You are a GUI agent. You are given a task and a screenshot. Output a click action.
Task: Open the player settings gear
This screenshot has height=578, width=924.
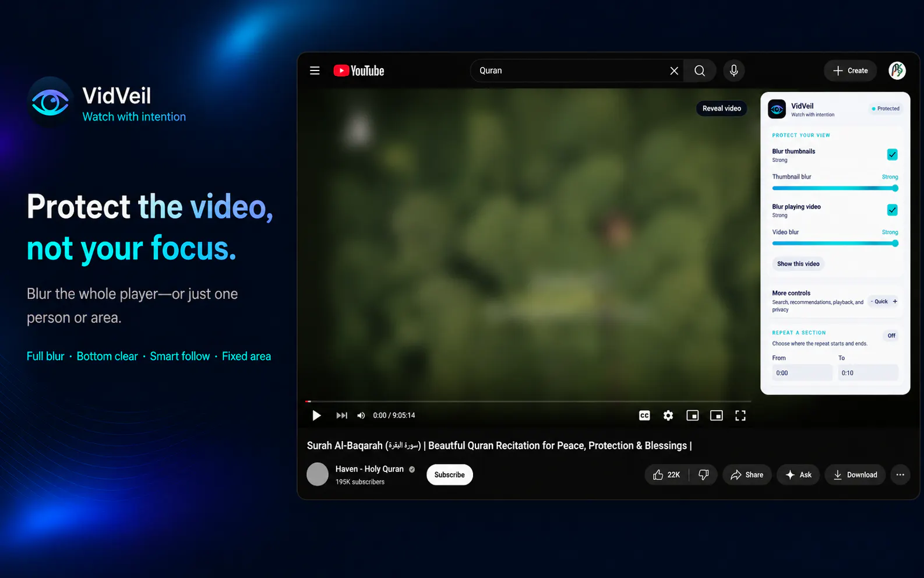[668, 415]
